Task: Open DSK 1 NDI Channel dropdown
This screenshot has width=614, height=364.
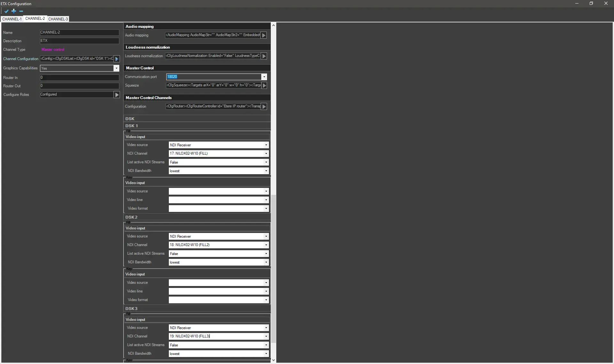Action: 266,153
